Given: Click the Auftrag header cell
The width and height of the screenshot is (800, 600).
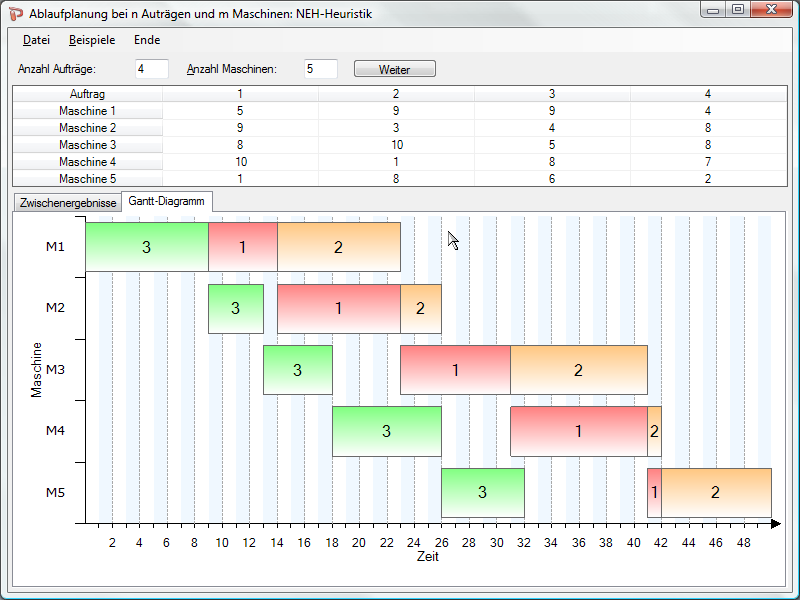Looking at the screenshot, I should 88,94.
